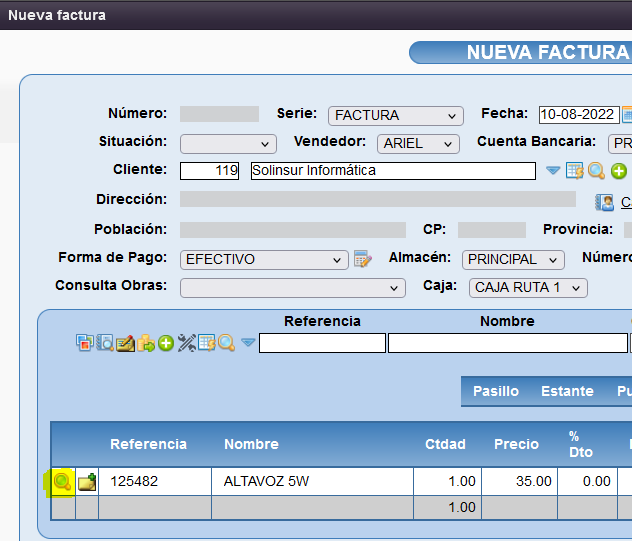Click the grey Población field
This screenshot has width=632, height=541.
(x=293, y=230)
